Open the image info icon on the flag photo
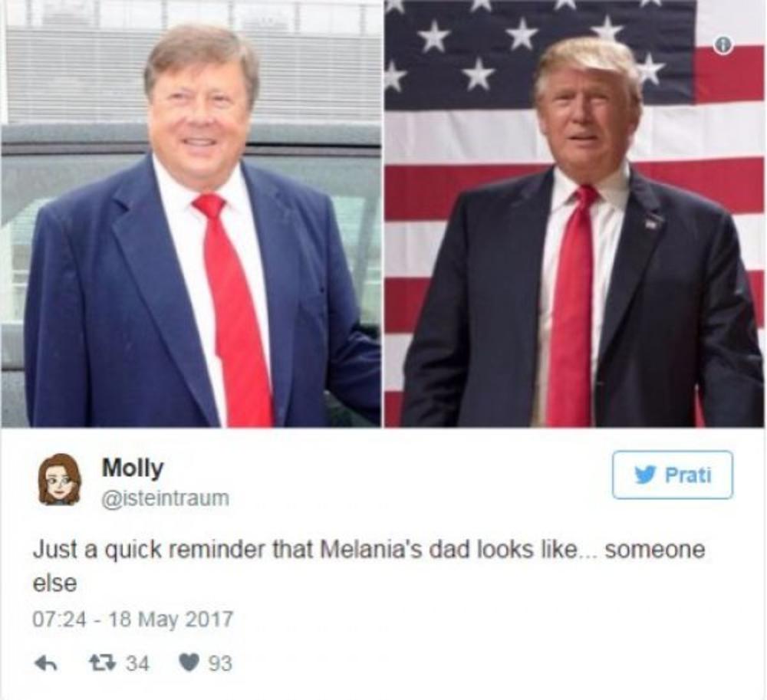767x700 pixels. [x=723, y=46]
